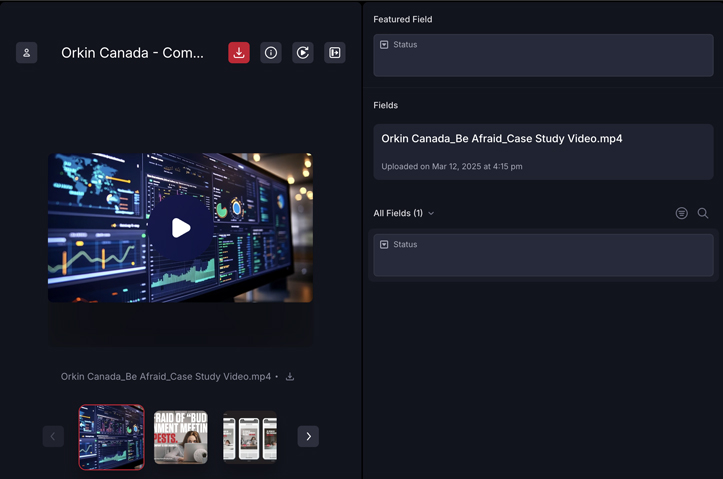
Task: Click the Uploaded on Mar 12, 2025 text
Action: pos(452,166)
